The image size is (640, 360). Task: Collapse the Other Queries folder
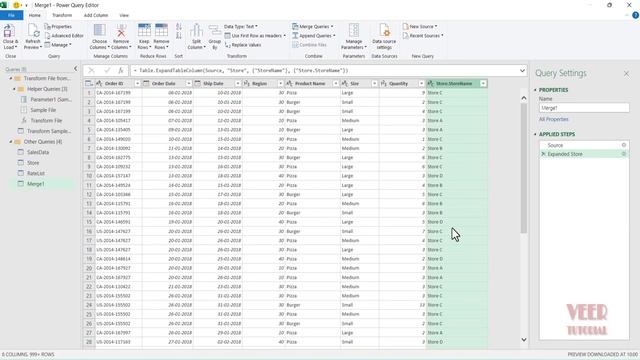point(11,142)
